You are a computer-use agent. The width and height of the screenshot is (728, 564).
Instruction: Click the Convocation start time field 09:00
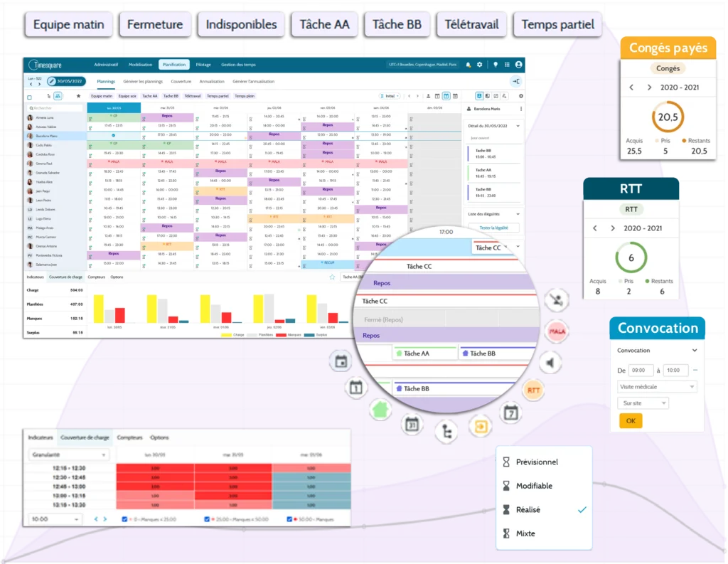point(641,370)
